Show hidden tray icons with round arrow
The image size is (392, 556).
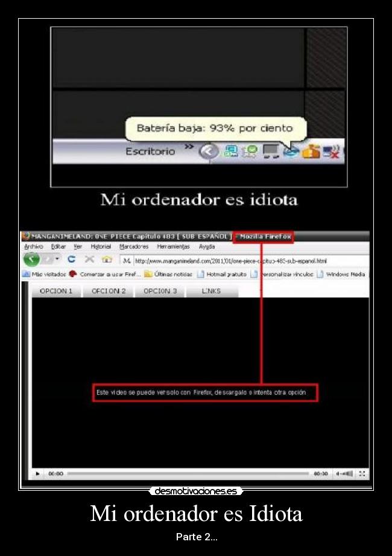point(209,152)
